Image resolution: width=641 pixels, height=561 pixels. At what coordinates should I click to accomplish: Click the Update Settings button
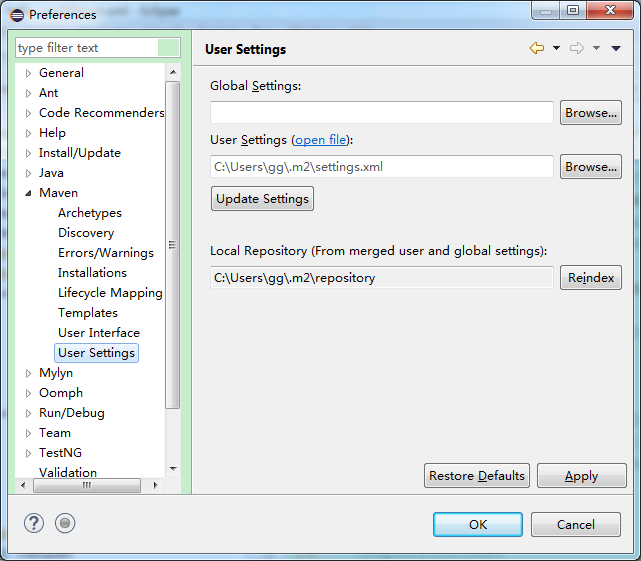[262, 199]
